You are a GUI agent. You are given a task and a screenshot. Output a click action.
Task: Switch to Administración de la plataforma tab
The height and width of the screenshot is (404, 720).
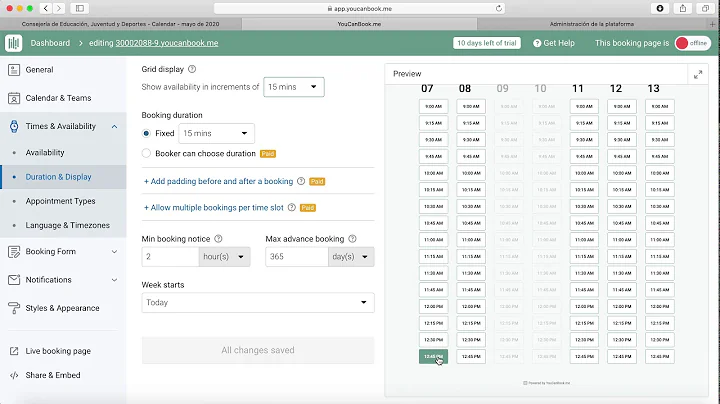point(592,24)
